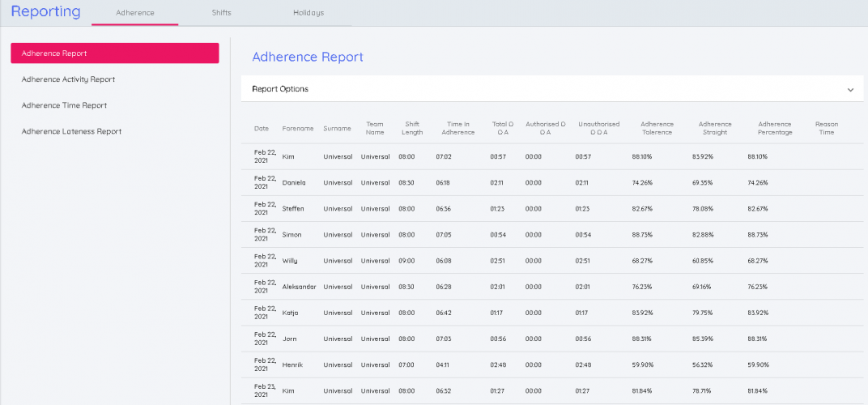Open the Holidays tab
This screenshot has height=405, width=868.
tap(308, 13)
